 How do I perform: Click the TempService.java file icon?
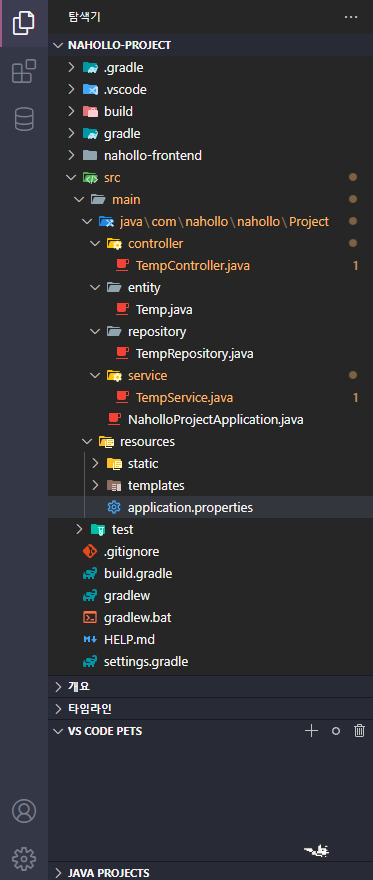(x=122, y=397)
